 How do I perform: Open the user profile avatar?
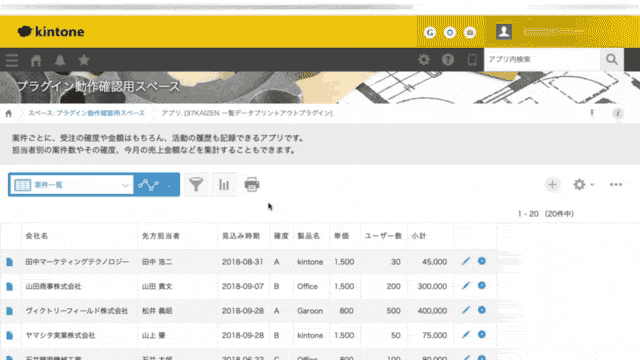pyautogui.click(x=504, y=31)
